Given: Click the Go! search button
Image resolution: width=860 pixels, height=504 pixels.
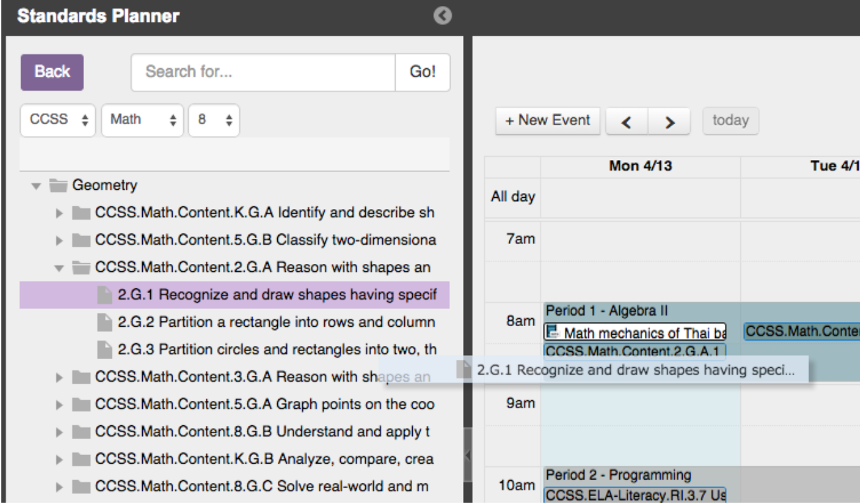Looking at the screenshot, I should point(422,72).
